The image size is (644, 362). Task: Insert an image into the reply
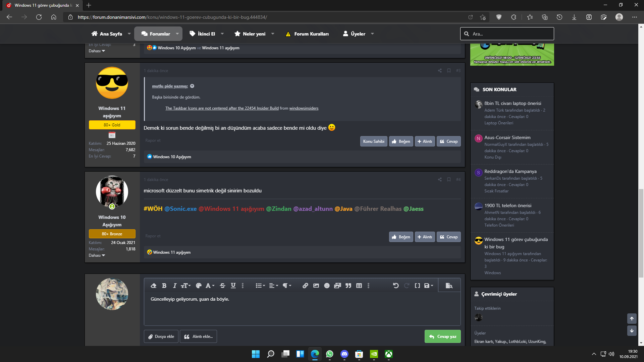point(316,286)
